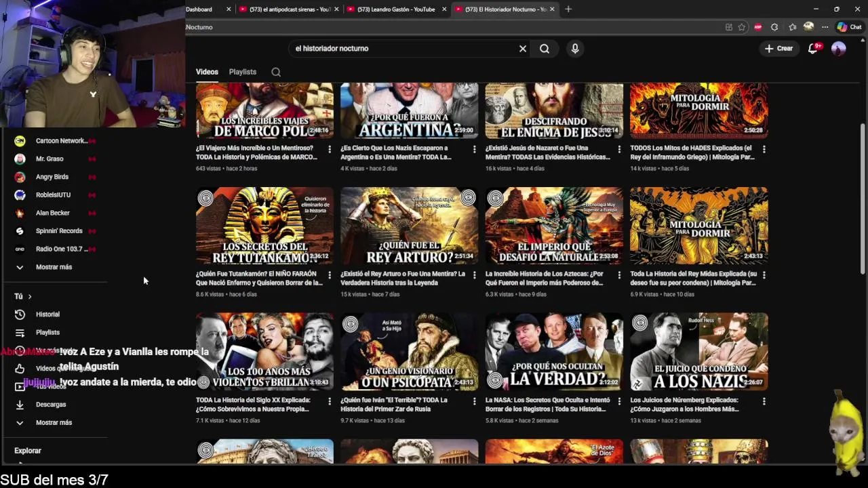868x488 pixels.
Task: Open options menu for the Tutankamón video
Action: point(330,275)
